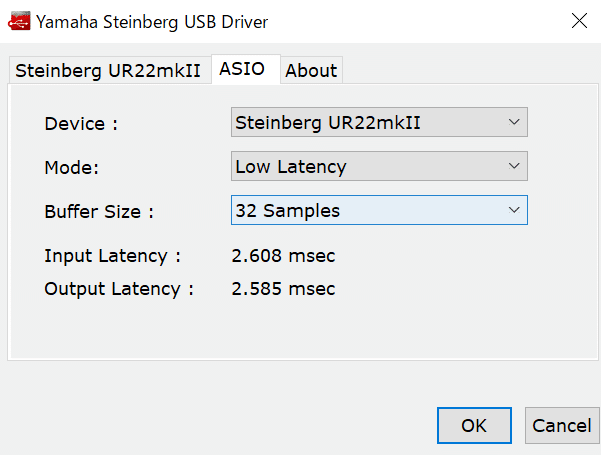Open the Device combo box showing Steinberg UR22mkII
Screen dimensions: 601x455
tap(379, 122)
